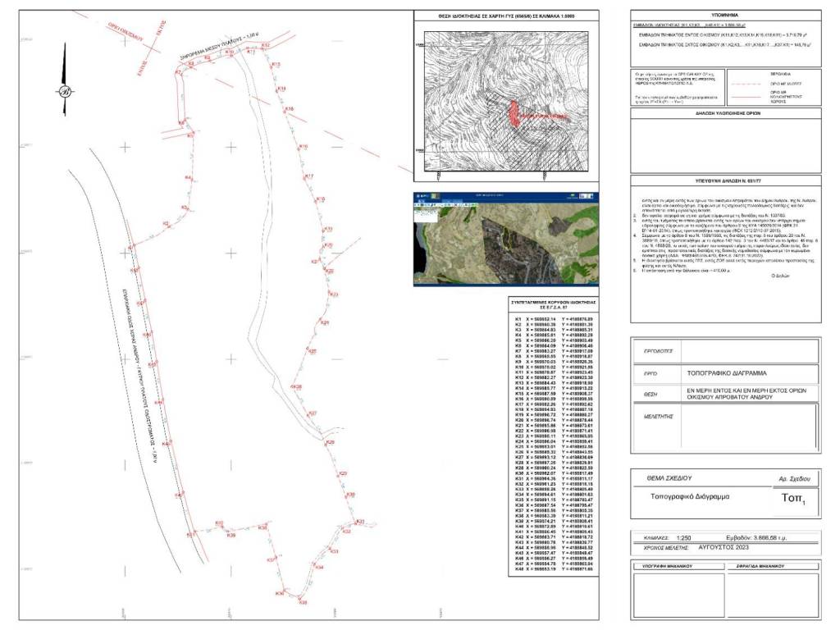This screenshot has width=840, height=630.
Task: Click vertex marker K4 on the west boundary
Action: tap(188, 178)
